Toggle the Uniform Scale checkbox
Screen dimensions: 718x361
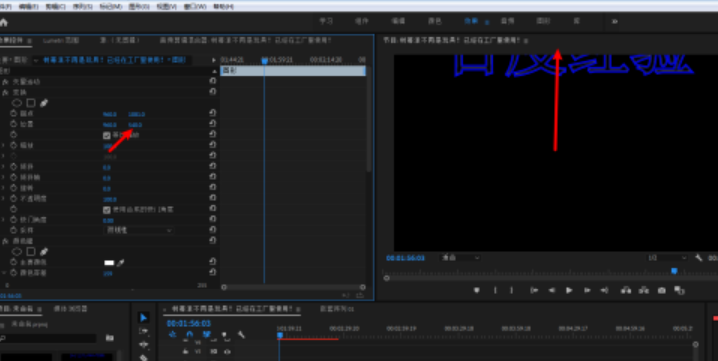107,135
